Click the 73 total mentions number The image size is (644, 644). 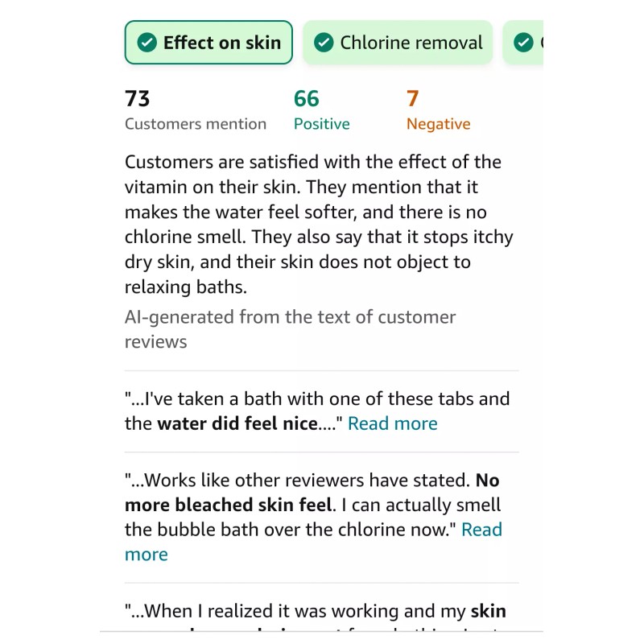[138, 99]
